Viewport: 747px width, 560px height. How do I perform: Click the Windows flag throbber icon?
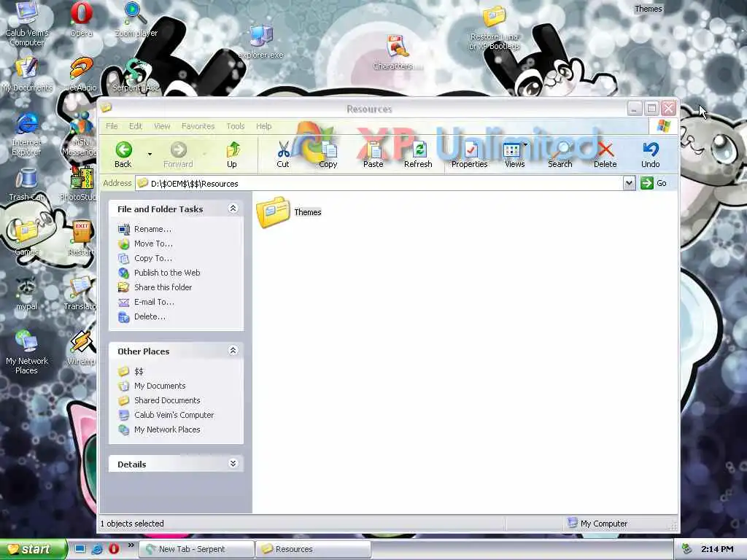click(x=662, y=126)
